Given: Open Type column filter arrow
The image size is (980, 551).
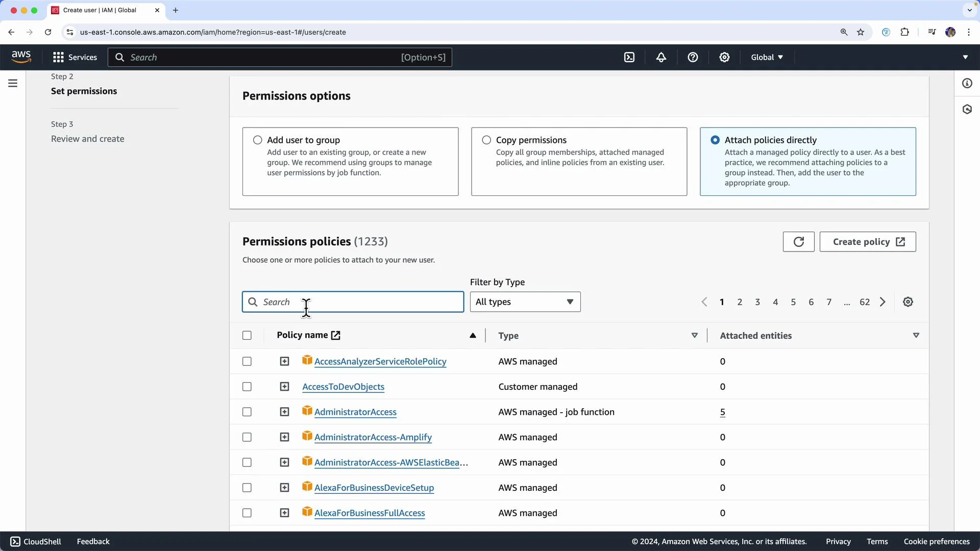Looking at the screenshot, I should pos(695,335).
